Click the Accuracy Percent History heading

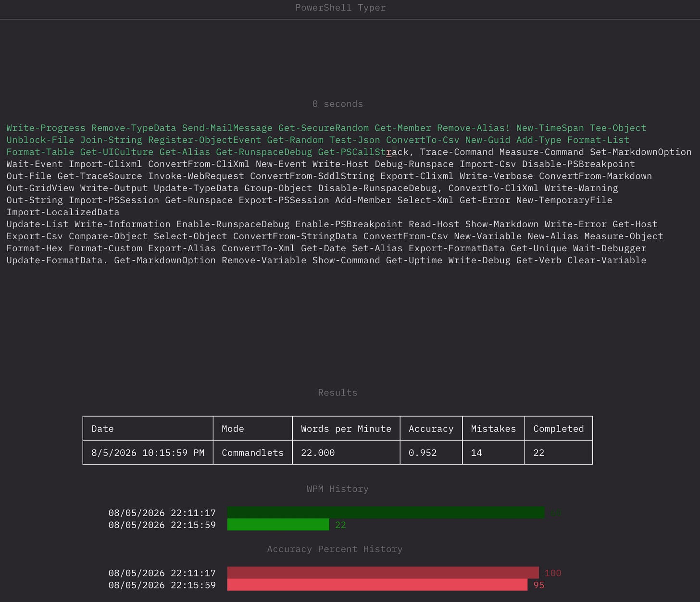pos(335,549)
